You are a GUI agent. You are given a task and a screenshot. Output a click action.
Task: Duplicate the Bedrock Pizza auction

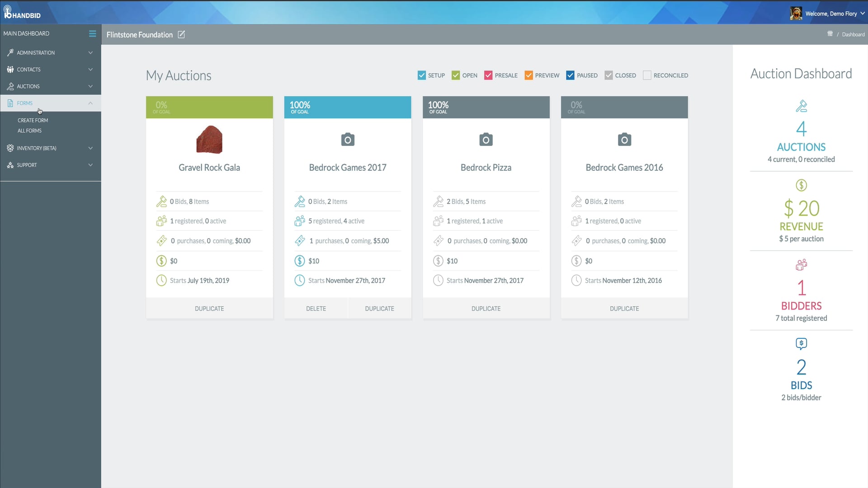[x=486, y=309]
